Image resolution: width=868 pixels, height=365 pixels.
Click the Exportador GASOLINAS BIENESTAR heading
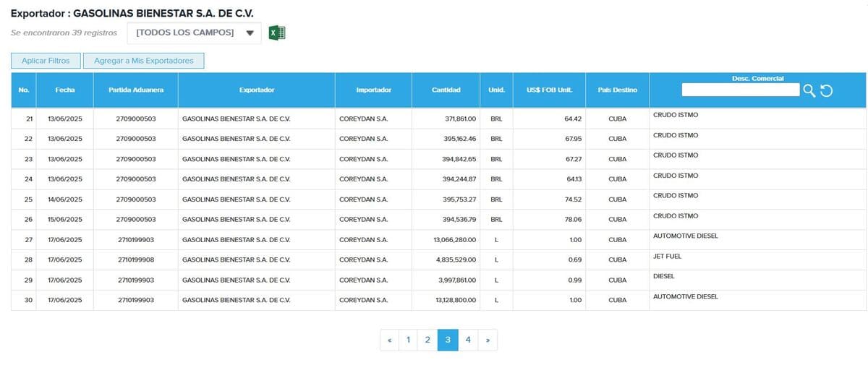pos(132,13)
